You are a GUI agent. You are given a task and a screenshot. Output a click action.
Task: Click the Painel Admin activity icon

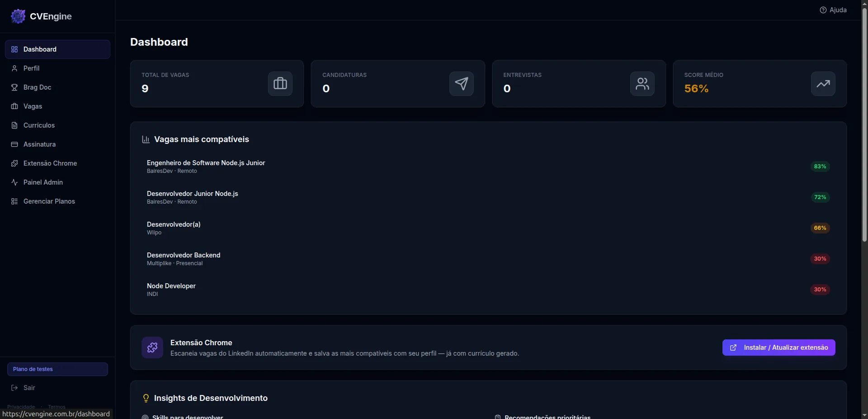tap(14, 182)
